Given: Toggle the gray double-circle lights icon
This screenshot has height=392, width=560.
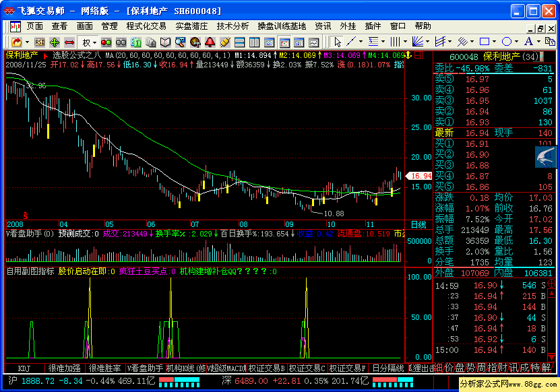Looking at the screenshot, I should tap(121, 42).
